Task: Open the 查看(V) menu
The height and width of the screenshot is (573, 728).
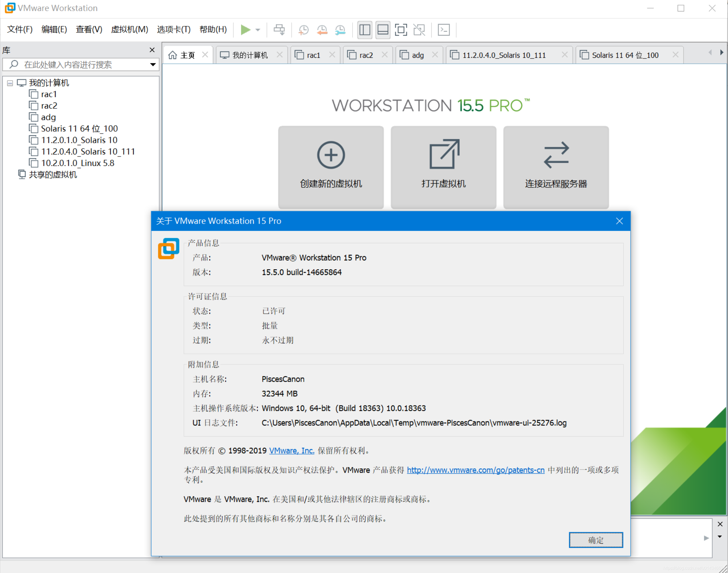Action: coord(89,29)
